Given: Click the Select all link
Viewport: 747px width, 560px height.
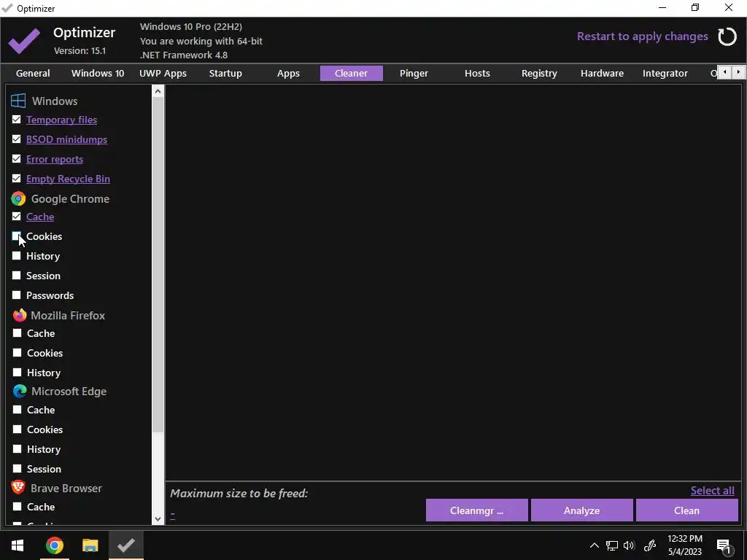Looking at the screenshot, I should click(x=712, y=491).
